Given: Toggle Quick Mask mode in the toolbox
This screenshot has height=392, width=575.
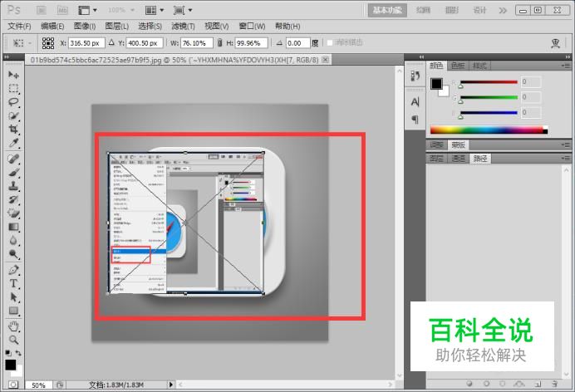Looking at the screenshot, I should pyautogui.click(x=13, y=385).
